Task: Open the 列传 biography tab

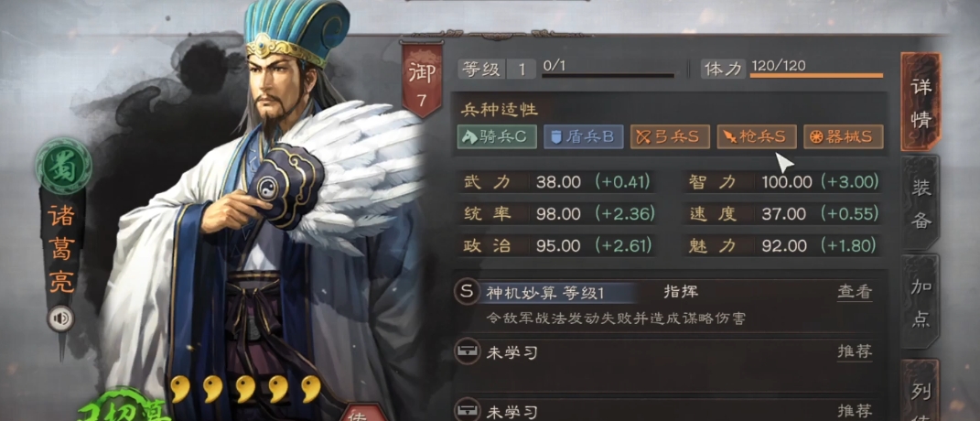Action: coord(921,391)
